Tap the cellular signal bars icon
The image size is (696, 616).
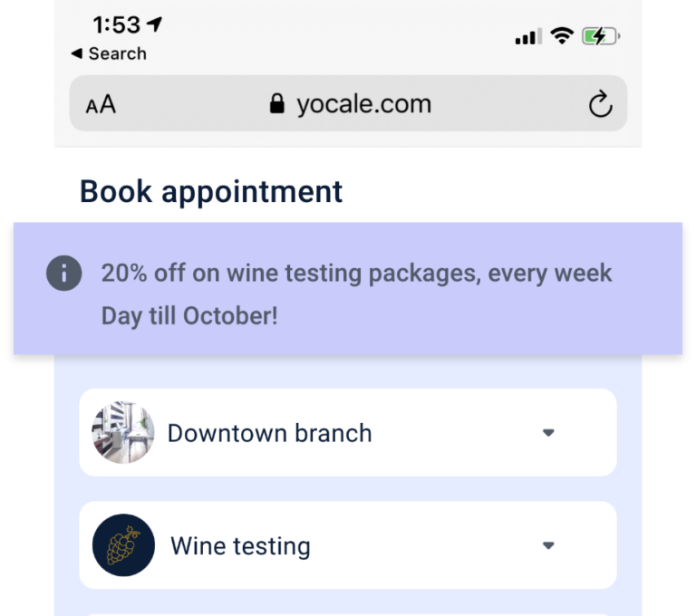tap(528, 36)
